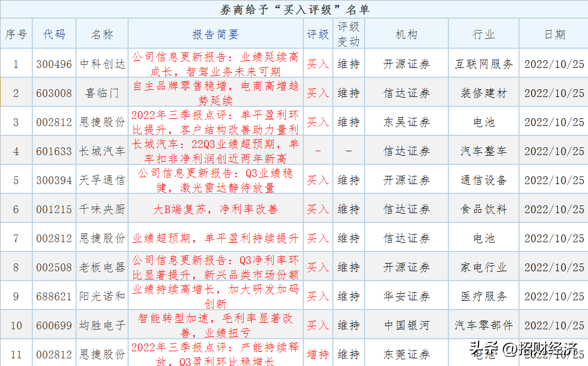Select stock code 600699
The image size is (588, 366).
point(54,325)
